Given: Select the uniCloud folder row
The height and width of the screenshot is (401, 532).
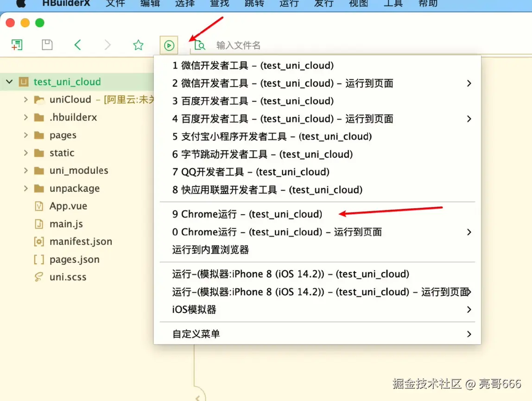Looking at the screenshot, I should click(76, 100).
